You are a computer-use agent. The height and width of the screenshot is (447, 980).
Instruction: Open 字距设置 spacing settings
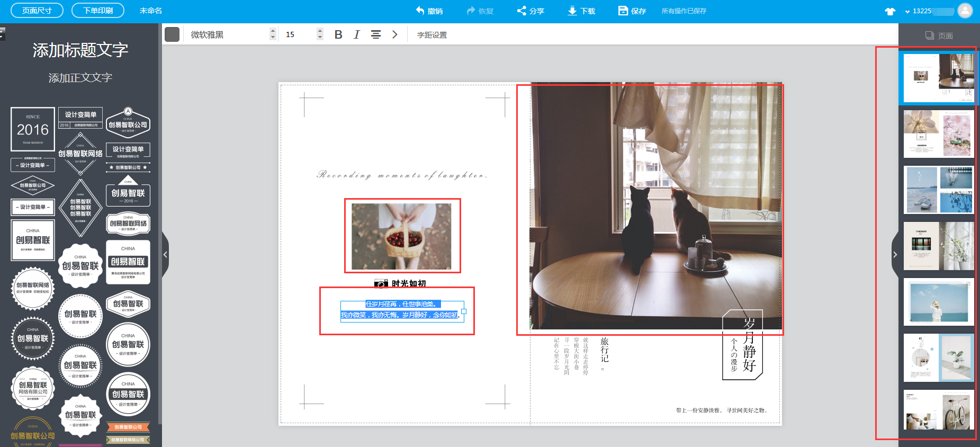pyautogui.click(x=432, y=35)
